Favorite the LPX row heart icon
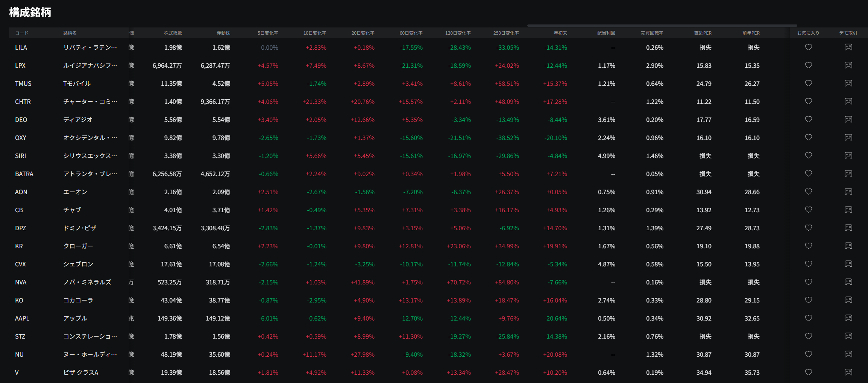868x383 pixels. [x=808, y=65]
